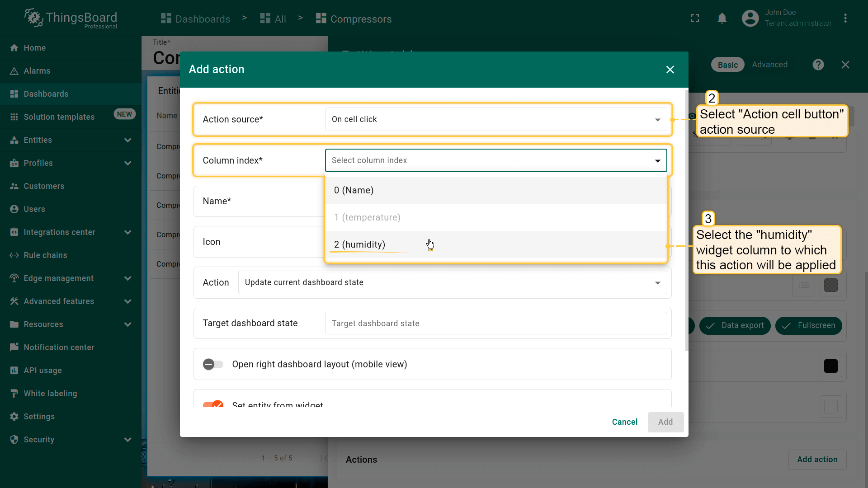
Task: Click the Add action button
Action: click(x=817, y=460)
